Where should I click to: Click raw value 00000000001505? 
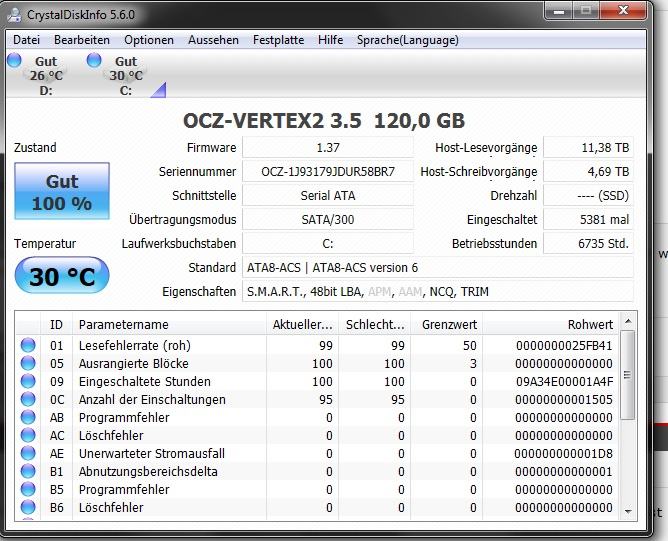point(564,400)
